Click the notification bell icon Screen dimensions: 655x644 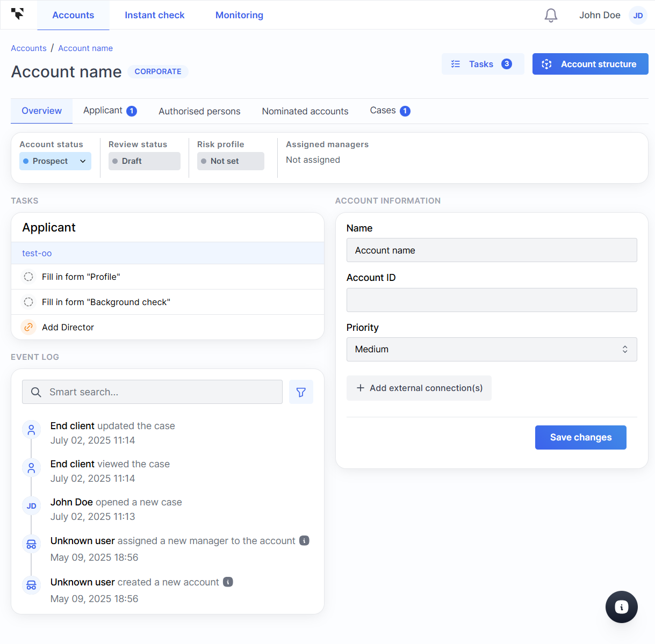[551, 16]
